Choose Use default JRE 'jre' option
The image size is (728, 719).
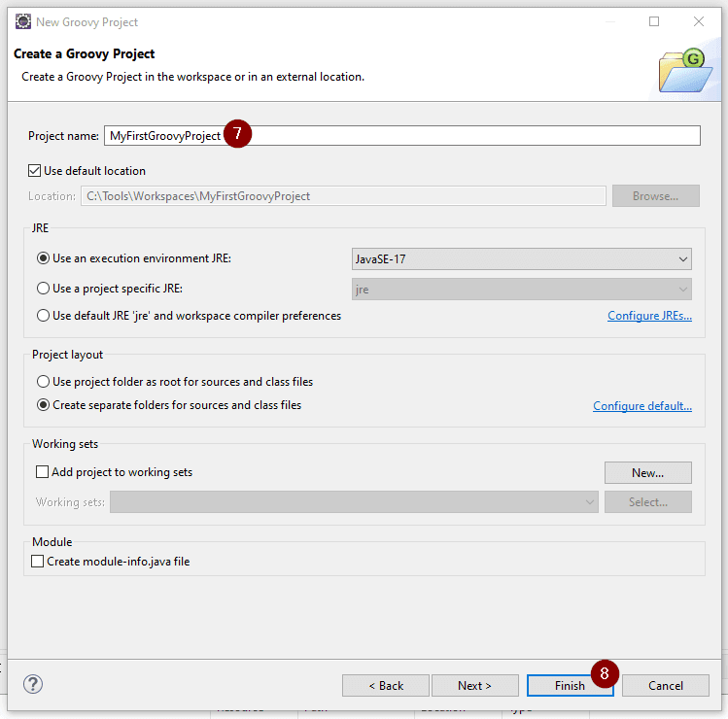(43, 316)
